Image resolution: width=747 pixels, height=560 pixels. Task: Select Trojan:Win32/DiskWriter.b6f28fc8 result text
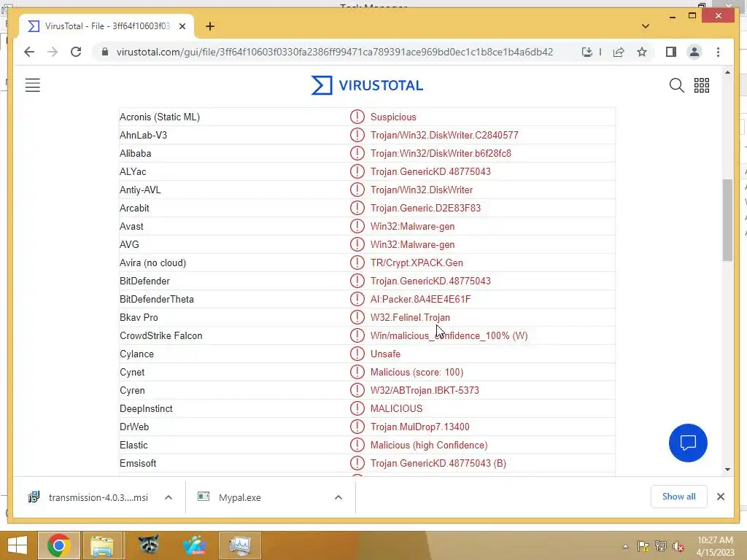(x=441, y=153)
